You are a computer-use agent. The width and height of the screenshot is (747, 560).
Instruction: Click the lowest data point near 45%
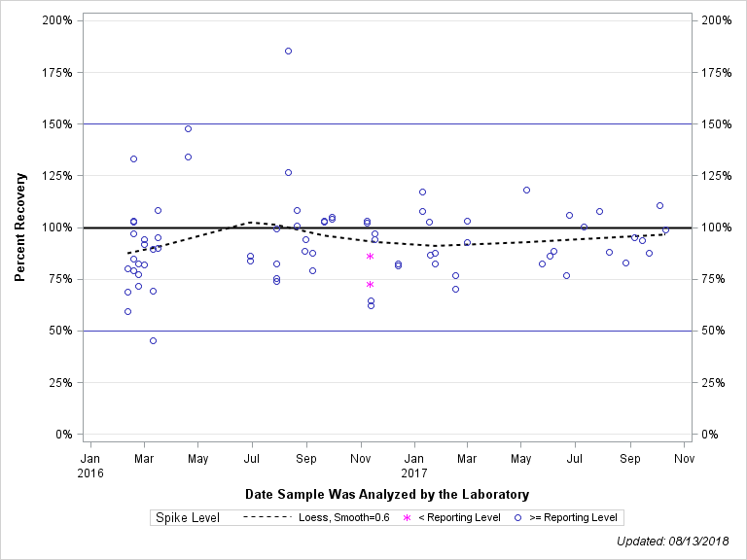[x=153, y=340]
